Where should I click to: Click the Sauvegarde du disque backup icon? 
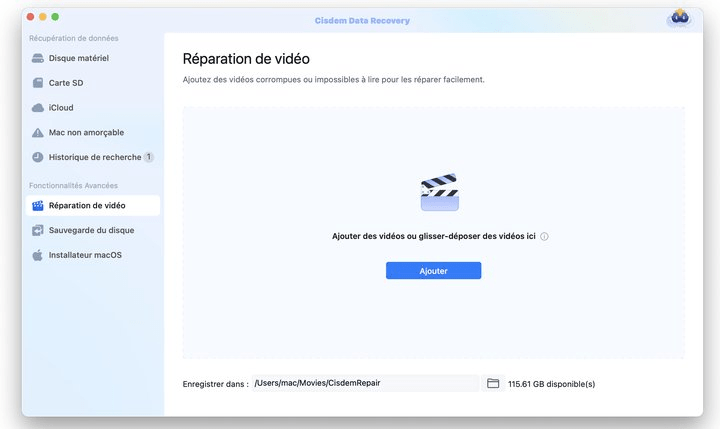38,231
